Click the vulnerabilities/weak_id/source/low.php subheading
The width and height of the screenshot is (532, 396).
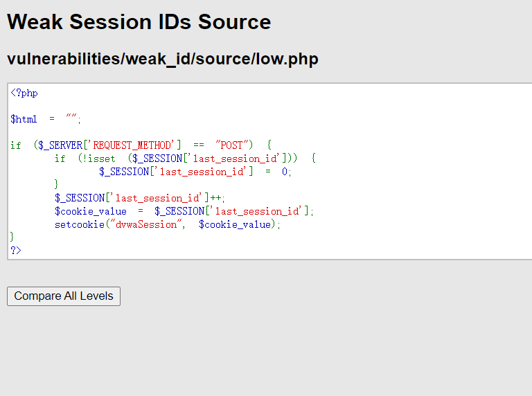162,59
